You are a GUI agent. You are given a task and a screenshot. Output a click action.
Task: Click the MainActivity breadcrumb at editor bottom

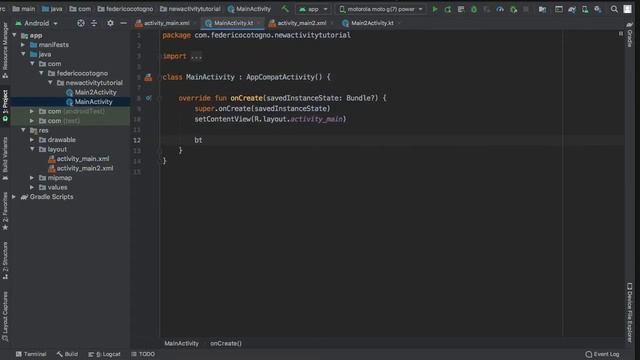(181, 343)
